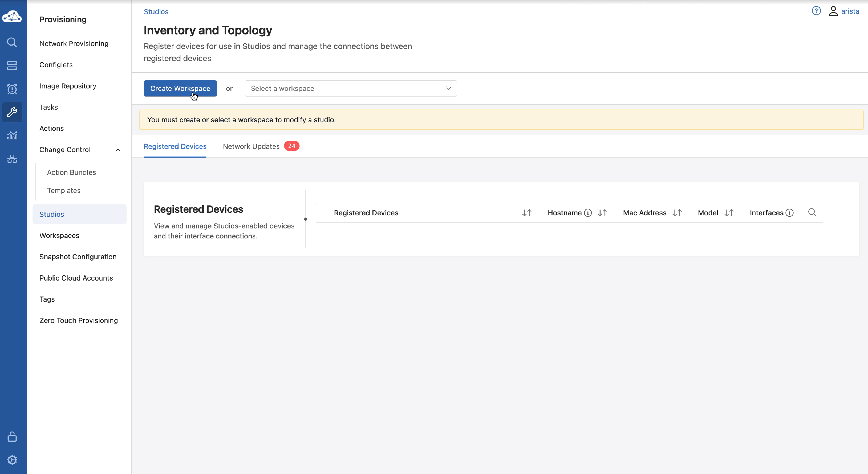Select the Provisioning wrench icon

pyautogui.click(x=12, y=112)
